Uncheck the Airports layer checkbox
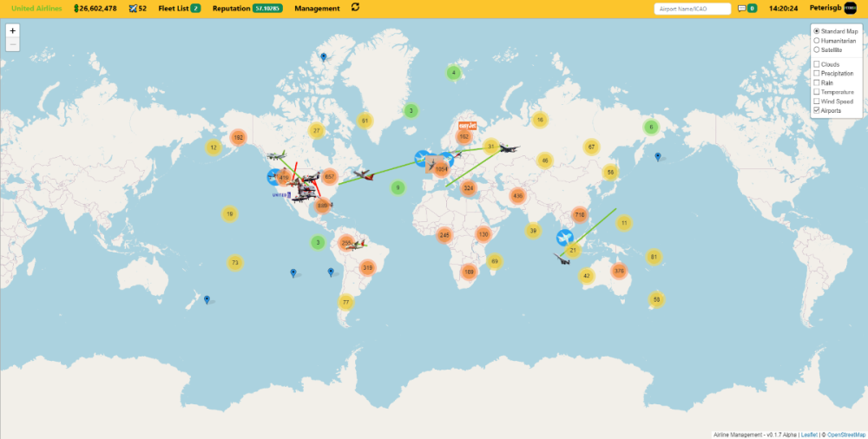The height and width of the screenshot is (439, 868). pyautogui.click(x=817, y=110)
